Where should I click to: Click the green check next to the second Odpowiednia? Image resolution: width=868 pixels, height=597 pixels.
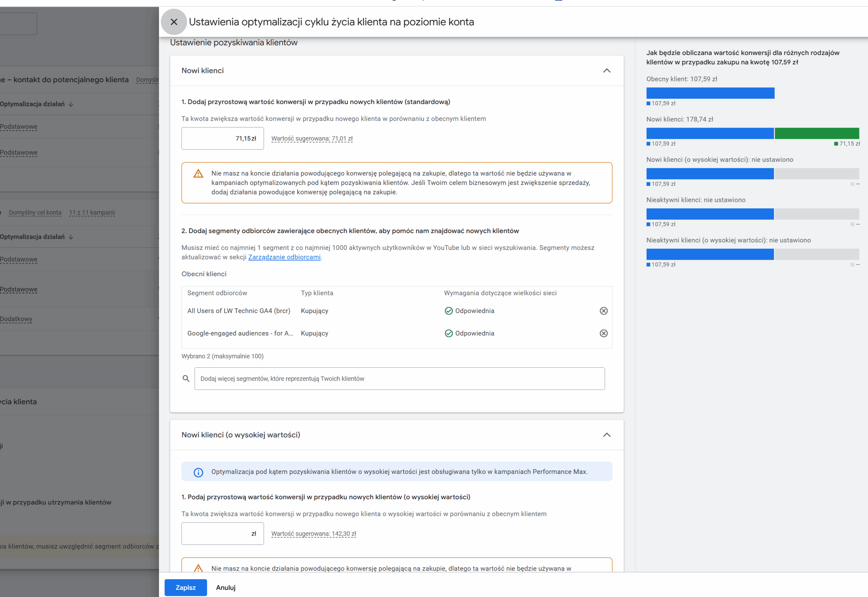[449, 333]
